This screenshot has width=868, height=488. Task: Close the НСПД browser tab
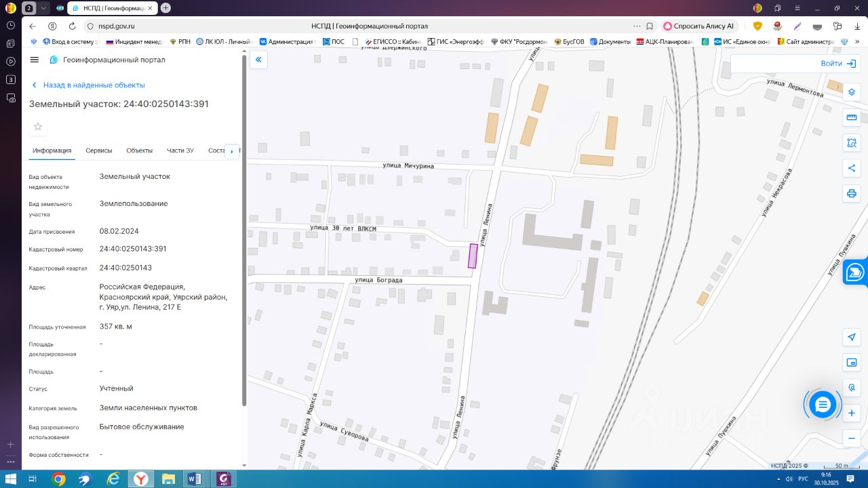click(150, 8)
